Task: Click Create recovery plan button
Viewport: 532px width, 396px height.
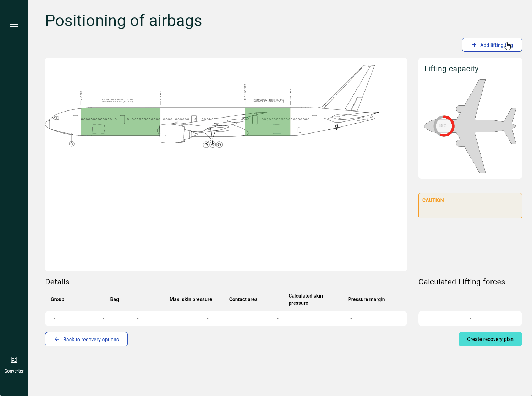Action: point(490,339)
